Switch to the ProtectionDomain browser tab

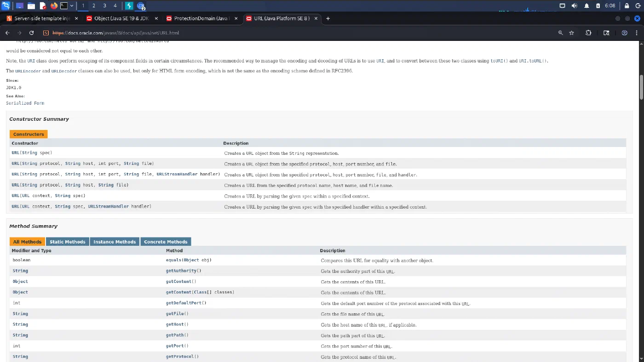tap(202, 18)
